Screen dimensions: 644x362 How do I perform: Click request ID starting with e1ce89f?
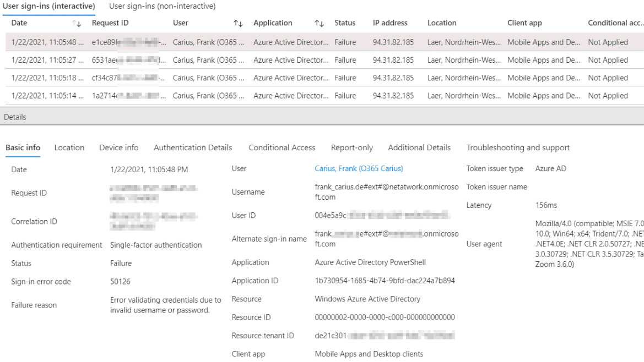coord(129,42)
